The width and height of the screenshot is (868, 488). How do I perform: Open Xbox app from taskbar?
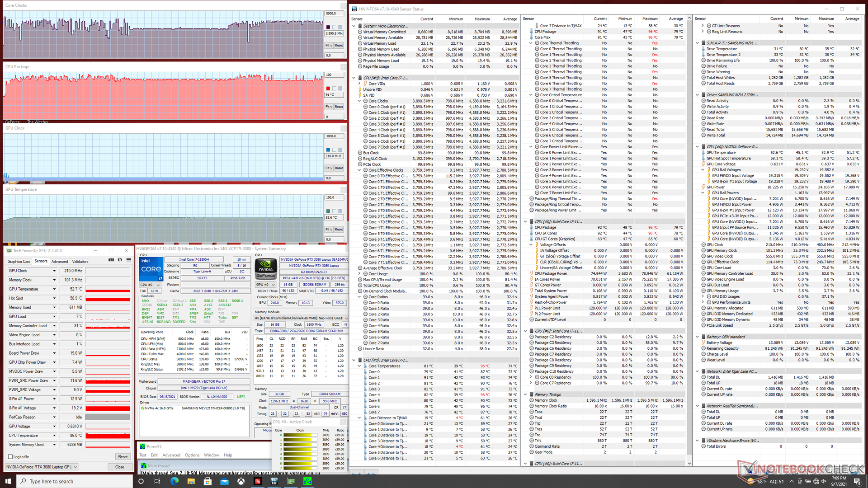pyautogui.click(x=241, y=481)
